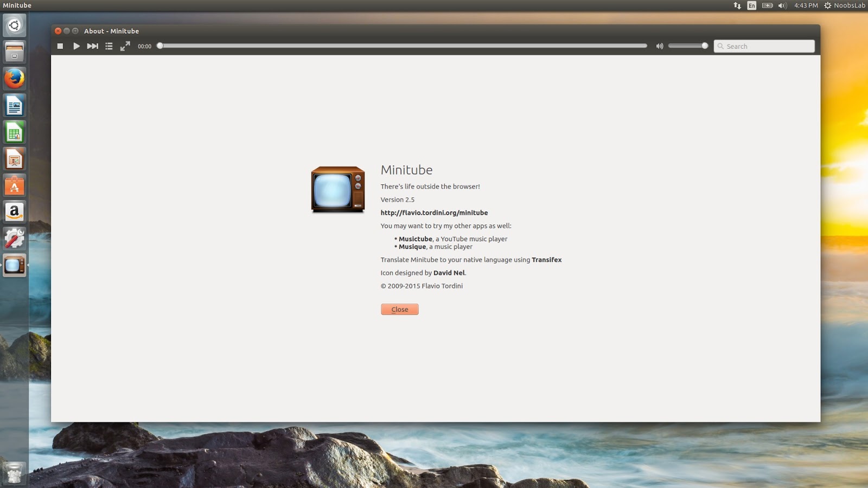Screen dimensions: 868x488
Task: Launch LibreOffice Calc from the dock
Action: [x=15, y=132]
